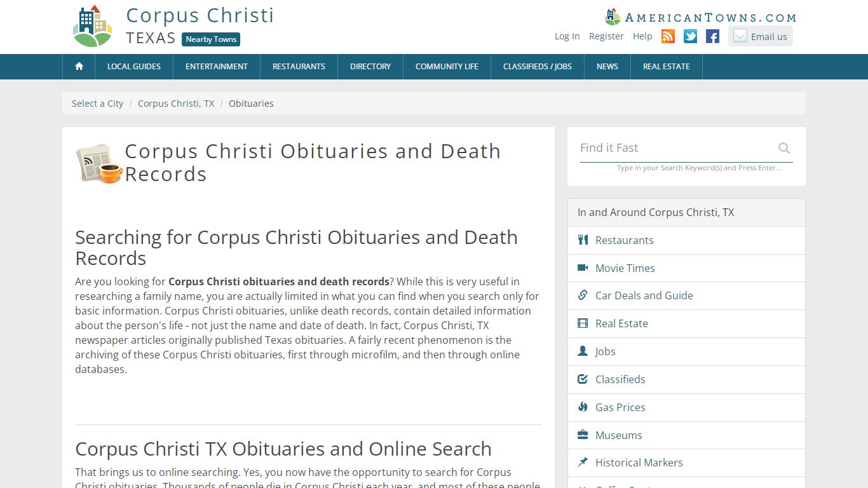Screen dimensions: 868x488
Task: Open Classifieds in the sidebar
Action: click(x=620, y=379)
